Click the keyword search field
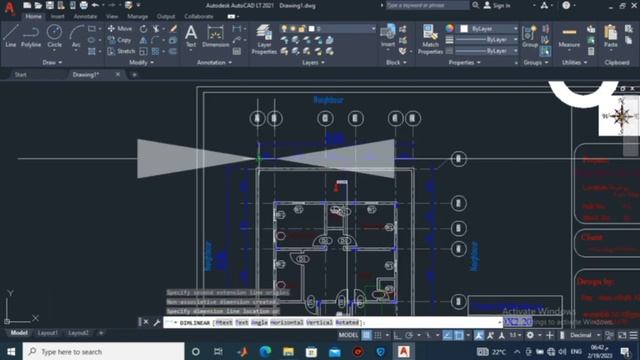Screen dimensions: 640x360 click(427, 5)
